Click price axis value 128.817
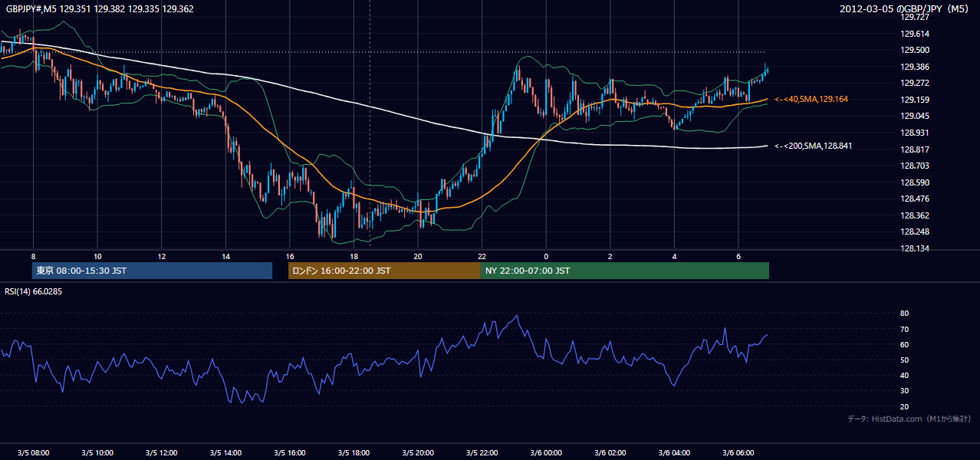Screen dimensions: 980x460 pos(914,149)
